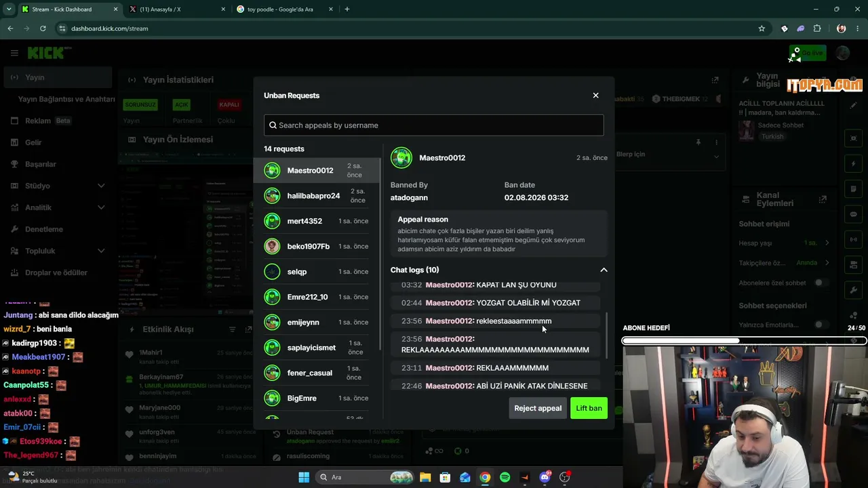Viewport: 868px width, 488px height.
Task: Bookmark this page with the star
Action: tap(762, 28)
